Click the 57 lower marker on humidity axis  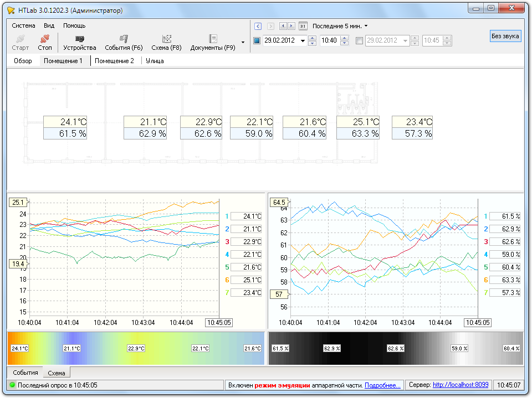[279, 294]
